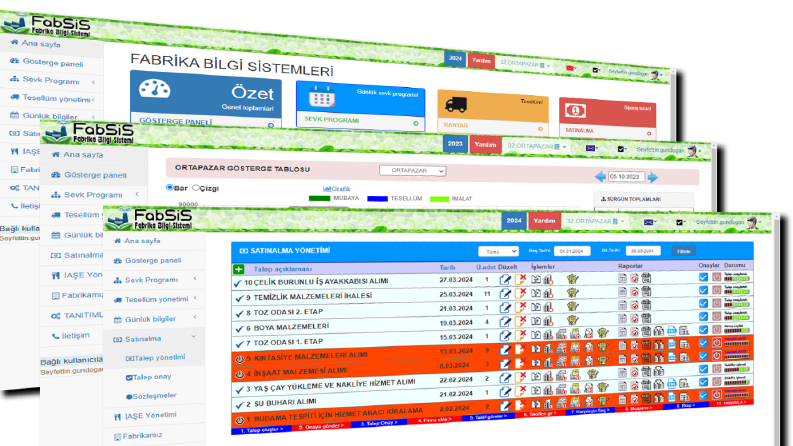Click the green MUBAYA legend swatch
This screenshot has width=793, height=446.
pos(319,198)
